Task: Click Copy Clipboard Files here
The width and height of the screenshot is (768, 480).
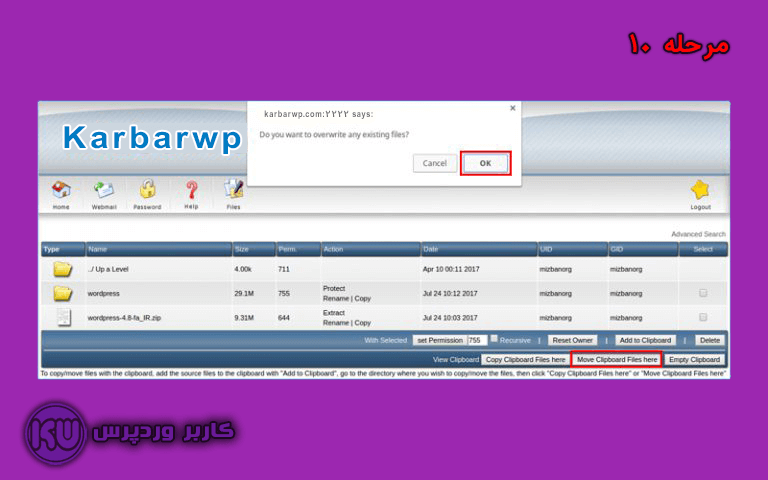Action: tap(525, 360)
